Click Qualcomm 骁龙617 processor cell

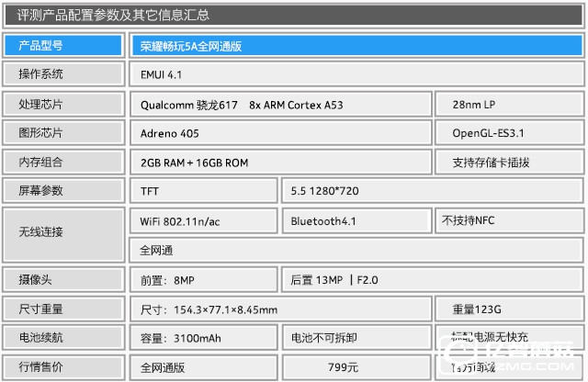[x=281, y=104]
